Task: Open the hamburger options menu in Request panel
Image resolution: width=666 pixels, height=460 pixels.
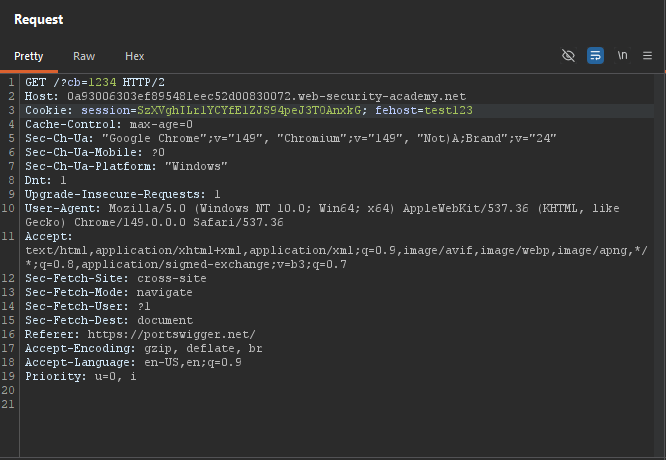Action: pos(647,56)
